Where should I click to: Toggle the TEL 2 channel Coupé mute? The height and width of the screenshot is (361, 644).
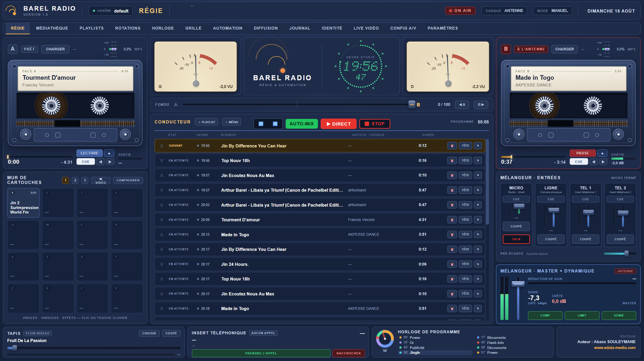(620, 239)
